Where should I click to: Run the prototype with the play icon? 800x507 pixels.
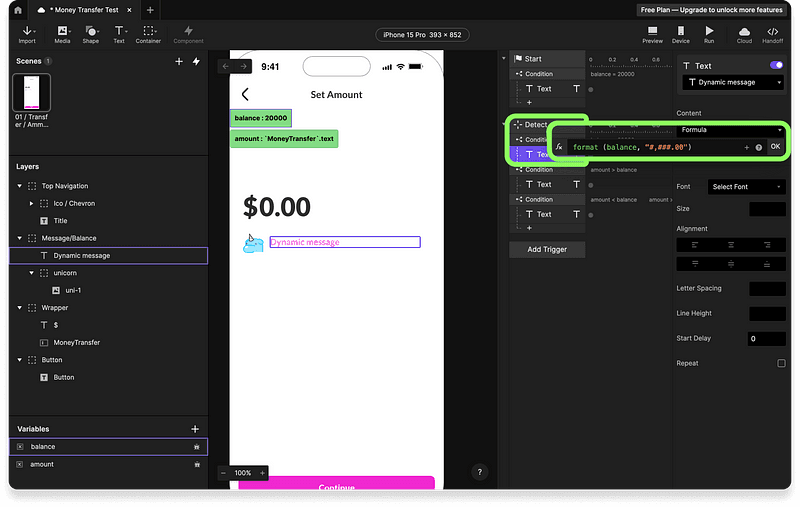click(x=709, y=31)
